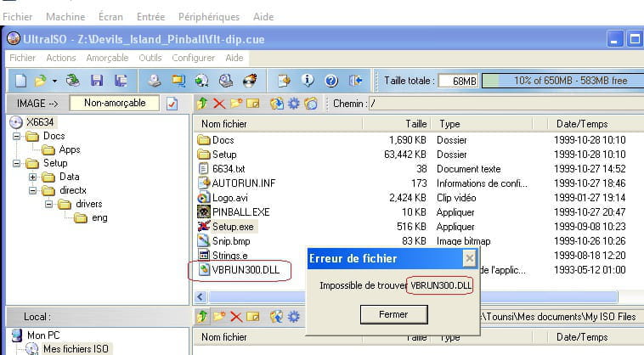Image resolution: width=644 pixels, height=355 pixels.
Task: Open the Amorçable menu
Action: [107, 58]
